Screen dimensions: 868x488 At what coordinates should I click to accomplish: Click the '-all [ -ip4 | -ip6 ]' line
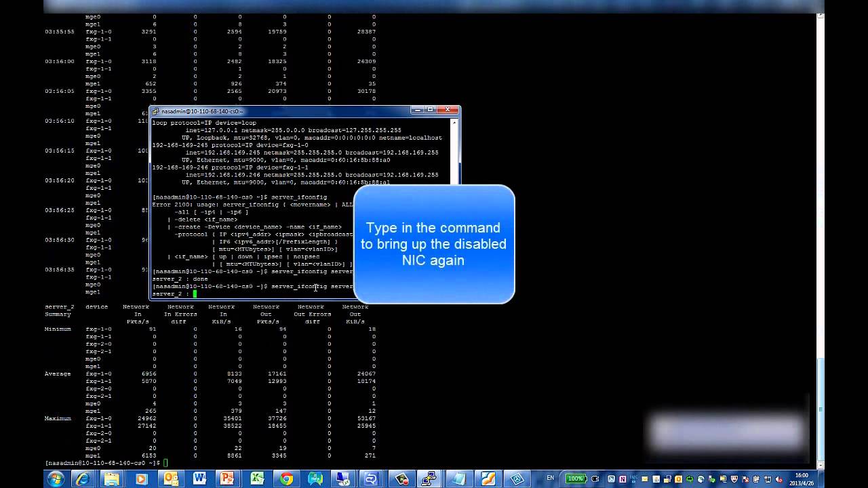click(211, 212)
